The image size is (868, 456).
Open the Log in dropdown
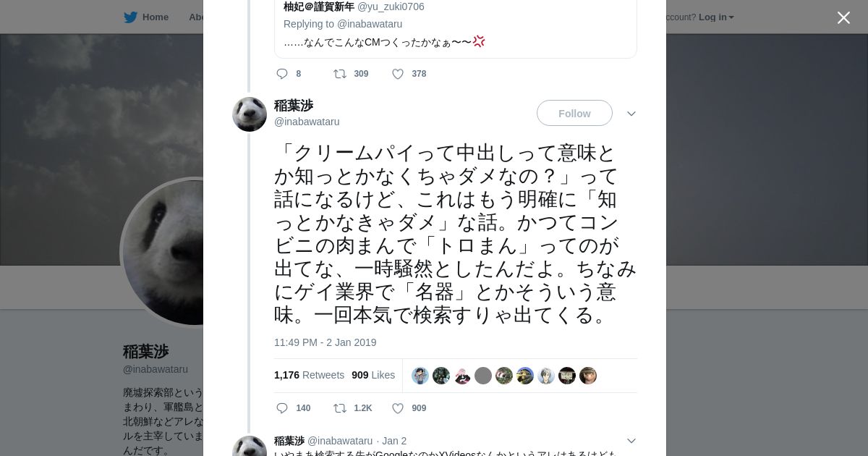point(716,17)
